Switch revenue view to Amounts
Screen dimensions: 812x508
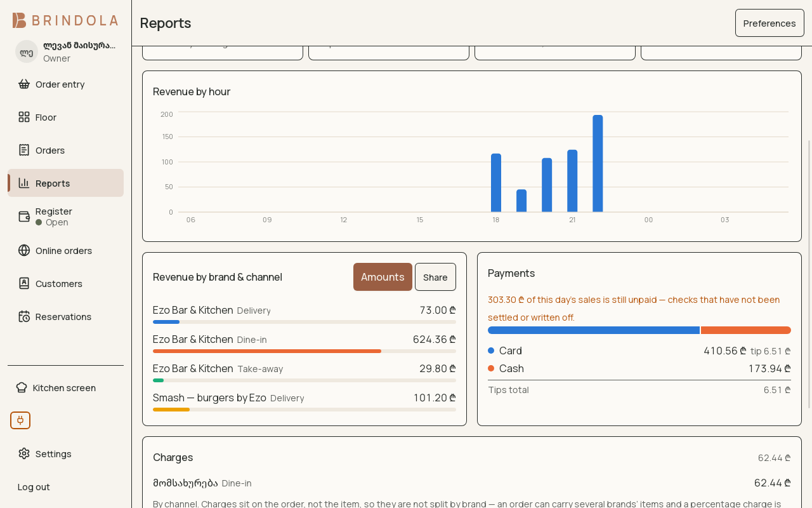pyautogui.click(x=383, y=277)
